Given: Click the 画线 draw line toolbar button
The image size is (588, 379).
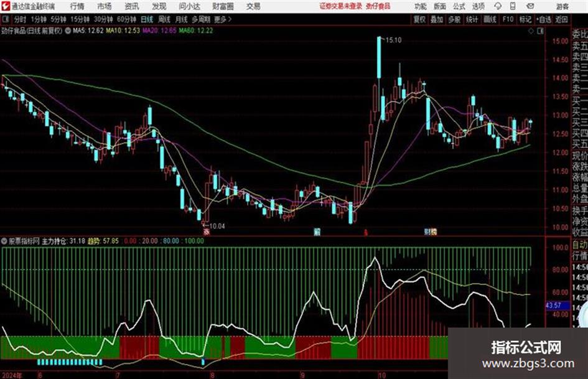Looking at the screenshot, I should [x=490, y=19].
